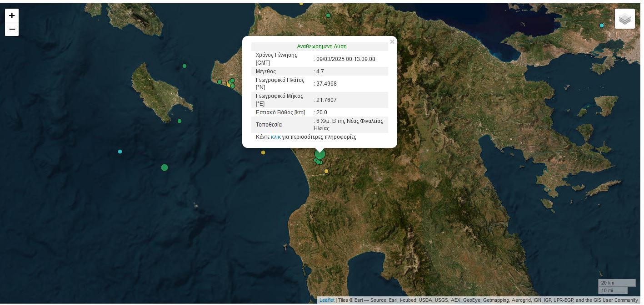Viewport: 644px width, 305px height.
Task: Select the large green epicenter marker below popup
Action: (320, 155)
